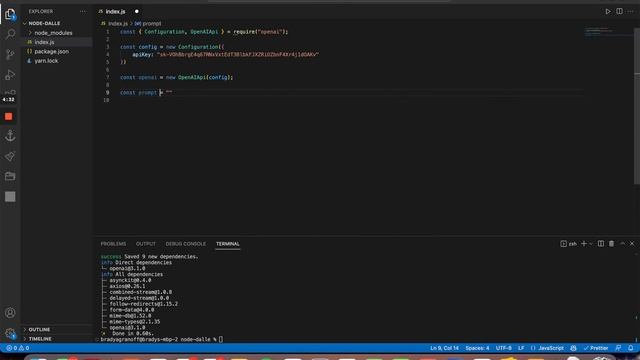The height and width of the screenshot is (360, 640).
Task: Click 'require' call on line 1
Action: click(x=244, y=32)
